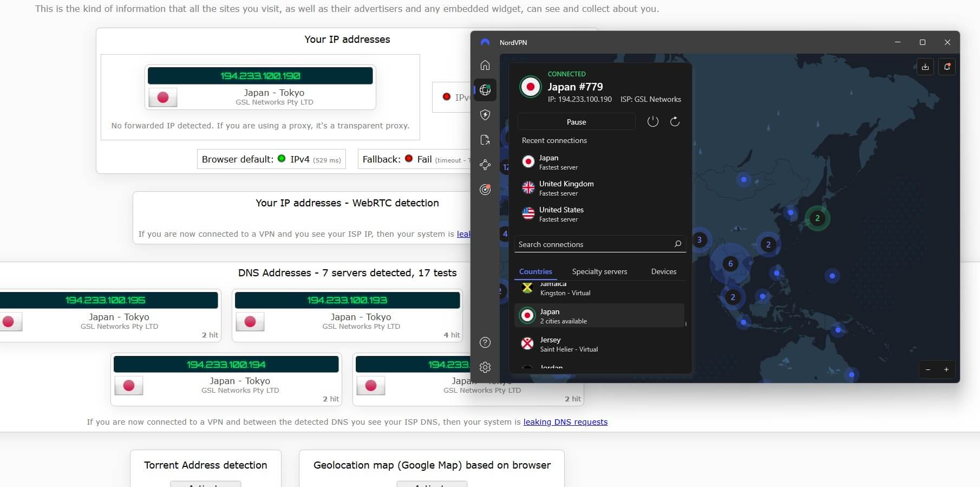The image size is (980, 487).
Task: Click IP: 194.233.100.190 in NordVPN panel
Action: (580, 99)
